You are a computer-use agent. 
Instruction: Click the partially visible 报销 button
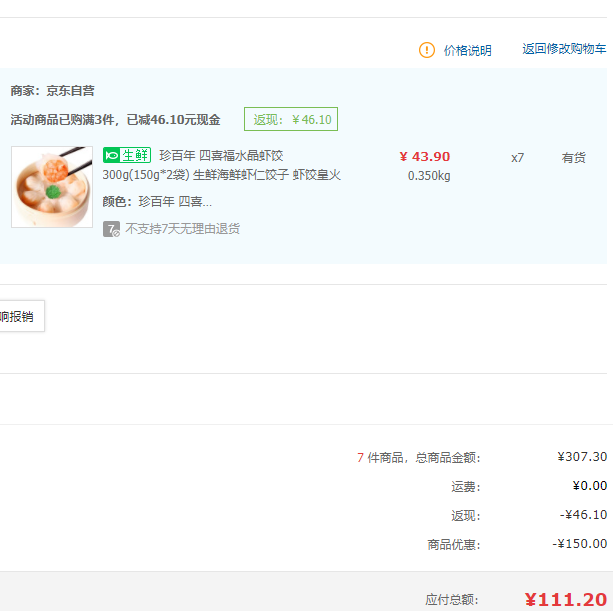[x=20, y=316]
